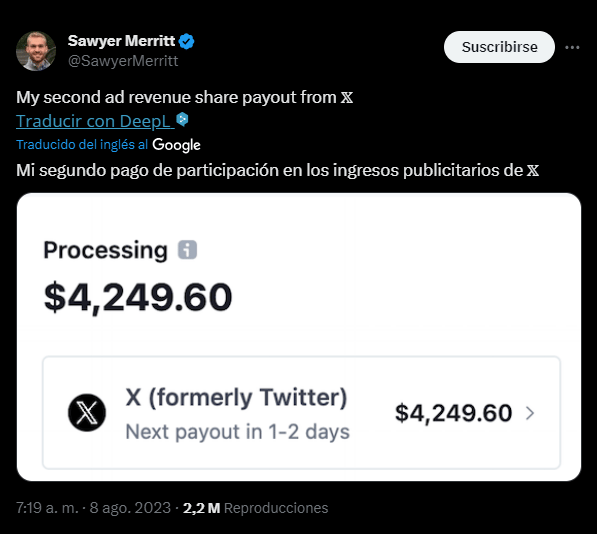Click the blue verified checkmark badge

(x=187, y=41)
